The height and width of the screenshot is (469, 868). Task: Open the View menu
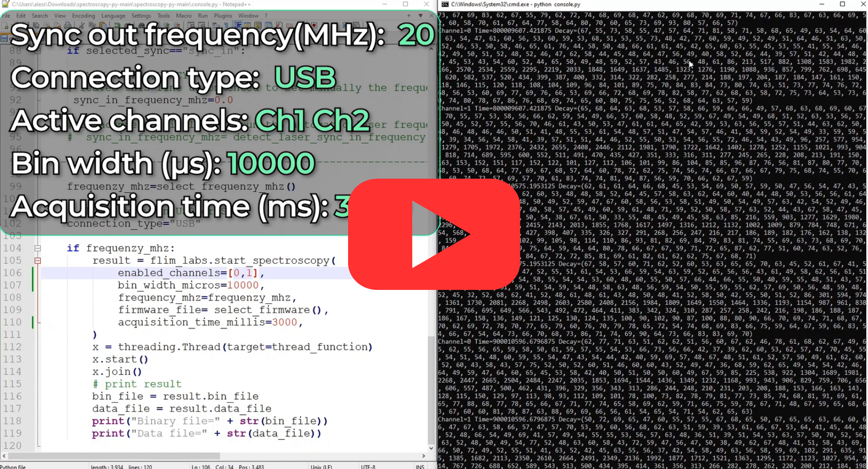pos(60,15)
